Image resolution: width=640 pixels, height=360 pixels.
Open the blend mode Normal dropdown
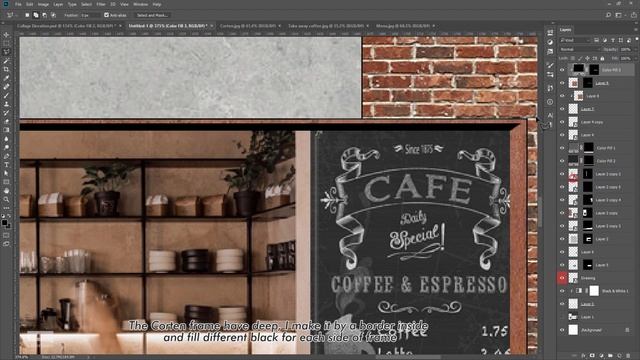pos(579,49)
